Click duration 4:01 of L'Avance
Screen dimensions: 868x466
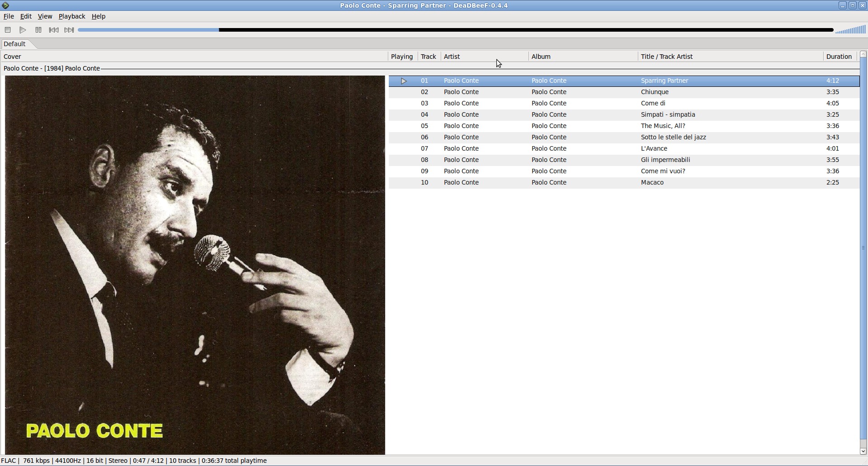point(833,148)
